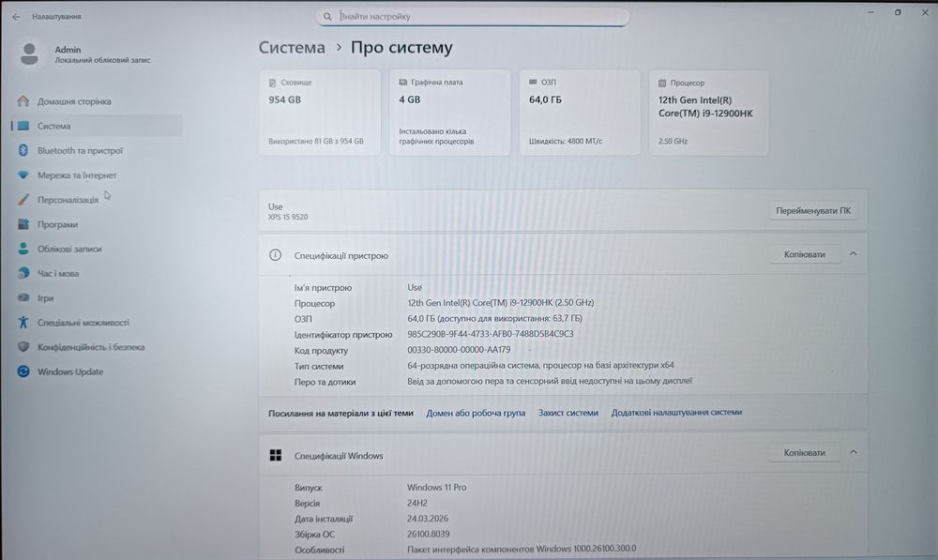Click the Облікові записи person icon

(23, 249)
